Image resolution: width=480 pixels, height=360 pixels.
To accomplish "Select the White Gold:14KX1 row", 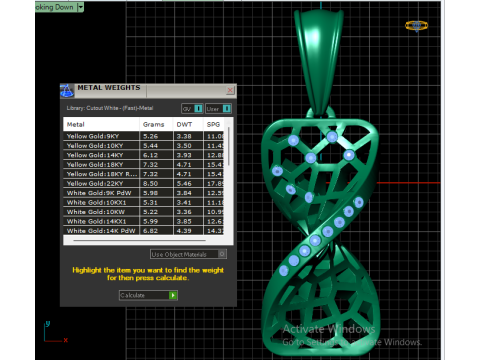I will (143, 221).
